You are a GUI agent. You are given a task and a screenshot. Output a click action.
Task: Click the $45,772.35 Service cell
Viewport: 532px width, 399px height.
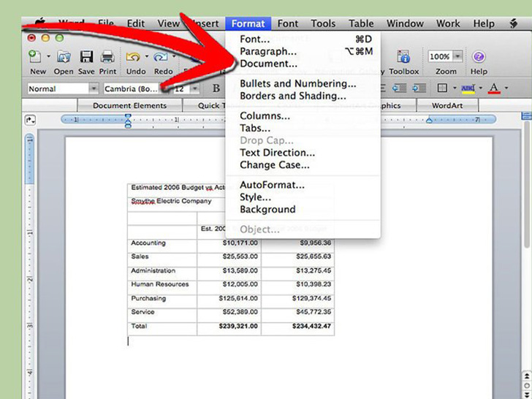(x=297, y=315)
